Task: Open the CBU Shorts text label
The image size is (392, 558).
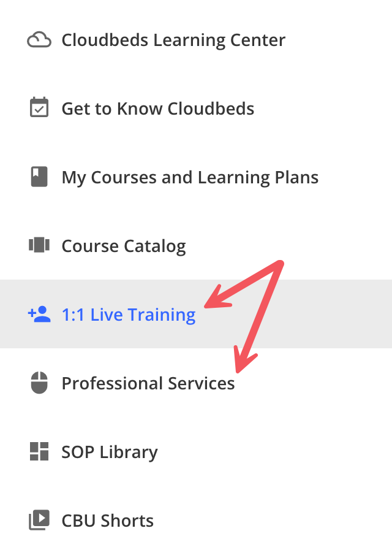Action: point(108,521)
